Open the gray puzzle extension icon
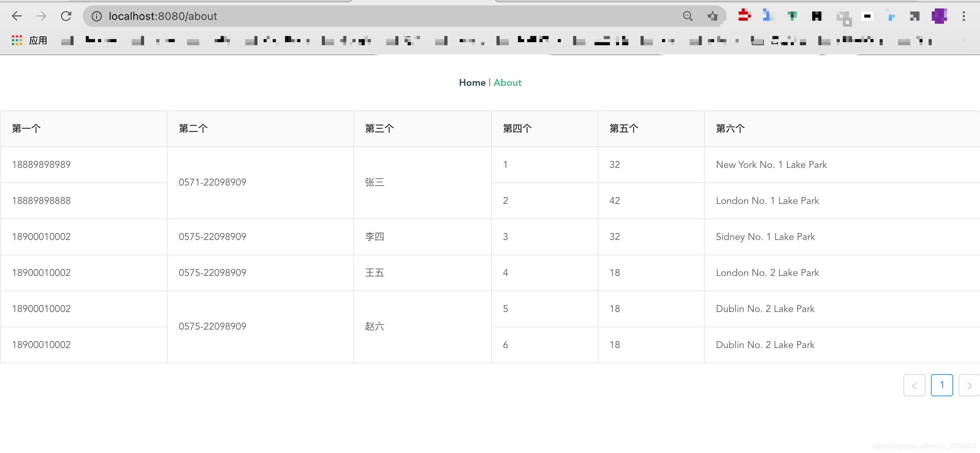980x453 pixels. click(844, 18)
